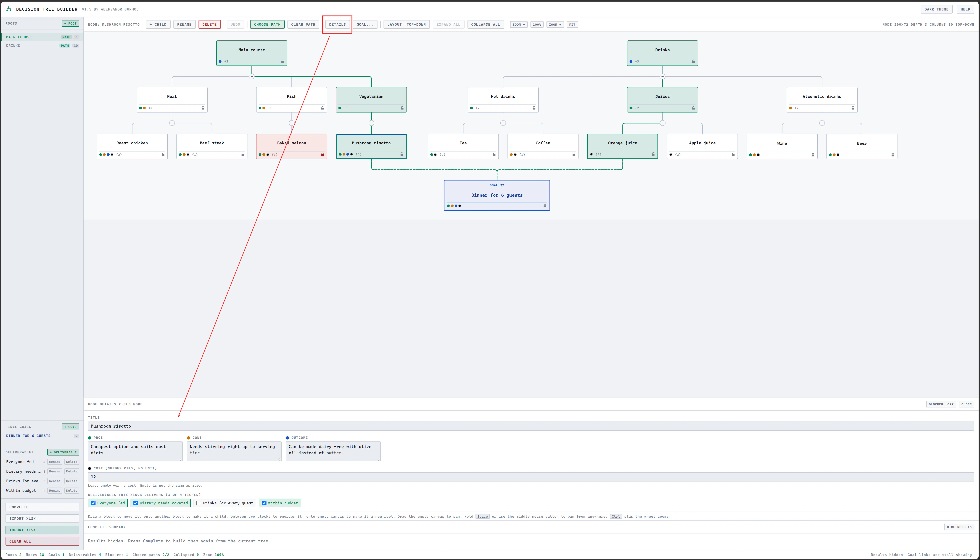The width and height of the screenshot is (980, 560).
Task: Click the + Deliverable button
Action: [63, 452]
